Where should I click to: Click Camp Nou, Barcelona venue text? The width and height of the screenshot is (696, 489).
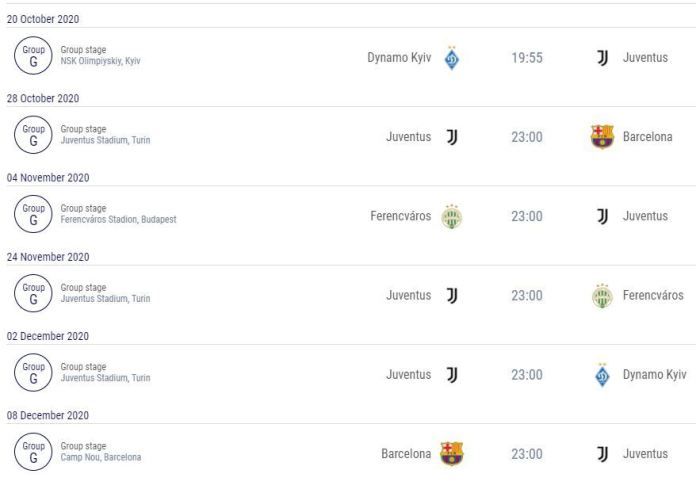(101, 457)
